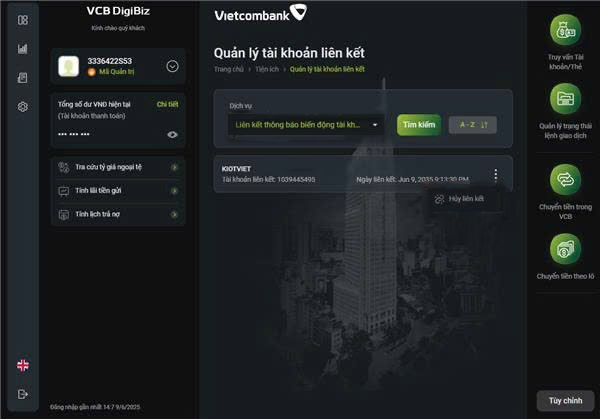Image resolution: width=600 pixels, height=419 pixels.
Task: Toggle balance visibility eye icon
Action: pos(172,134)
